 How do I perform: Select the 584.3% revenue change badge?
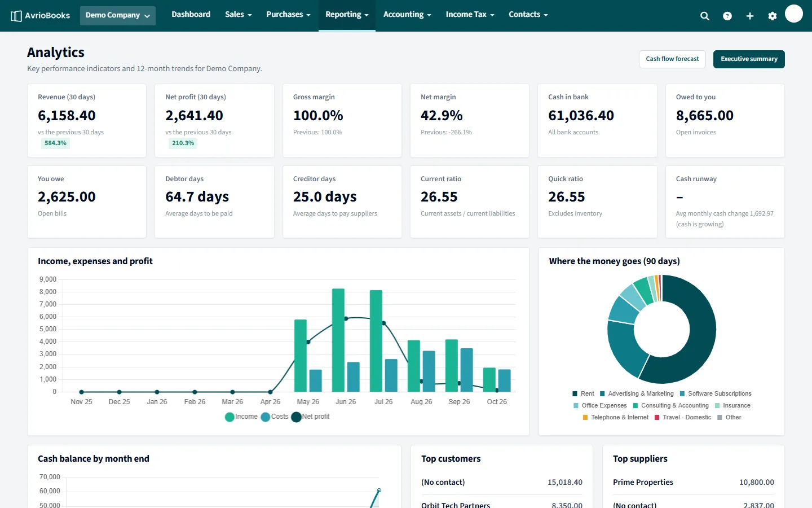click(x=55, y=143)
